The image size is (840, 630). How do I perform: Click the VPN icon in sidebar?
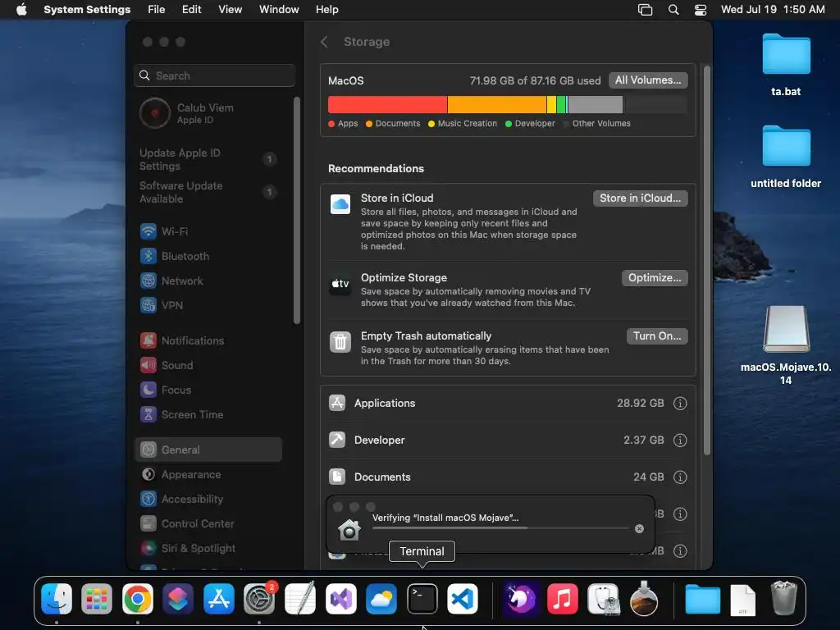coord(148,305)
